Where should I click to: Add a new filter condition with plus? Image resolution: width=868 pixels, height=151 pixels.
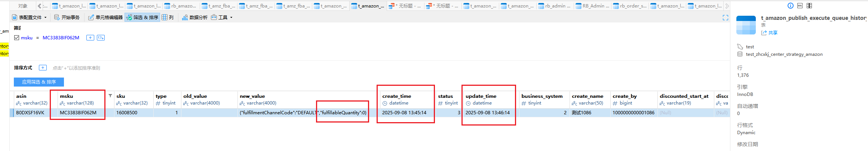point(90,37)
